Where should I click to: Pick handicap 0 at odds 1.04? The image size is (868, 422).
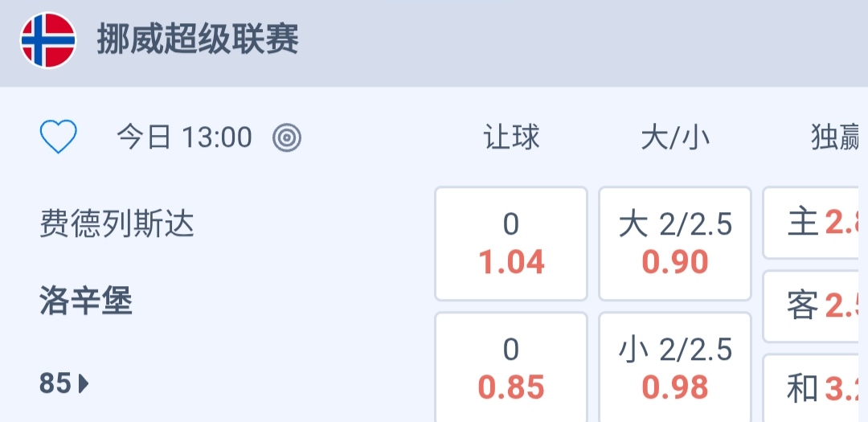(x=511, y=244)
